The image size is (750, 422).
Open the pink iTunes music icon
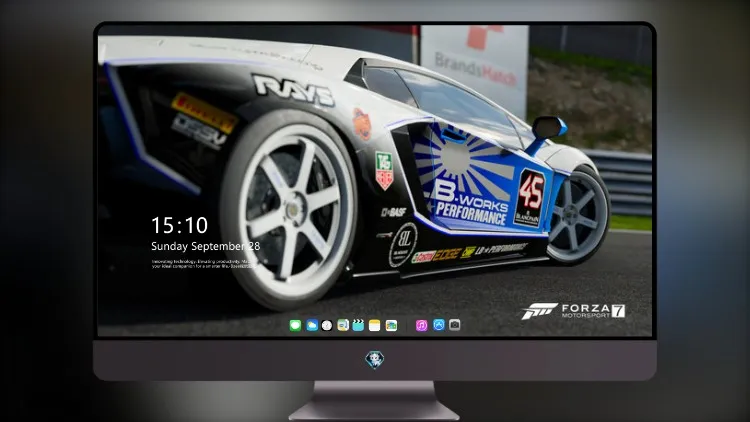coord(421,325)
